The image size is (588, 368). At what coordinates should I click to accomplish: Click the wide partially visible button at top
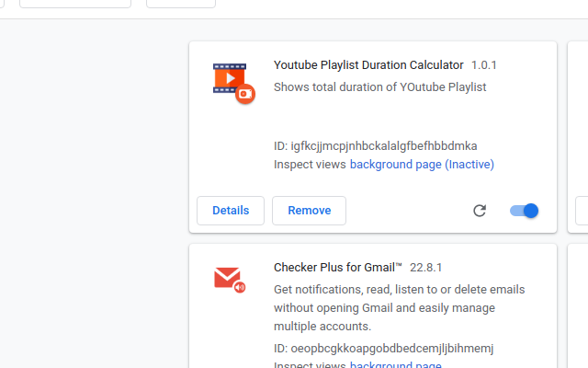coord(75,4)
